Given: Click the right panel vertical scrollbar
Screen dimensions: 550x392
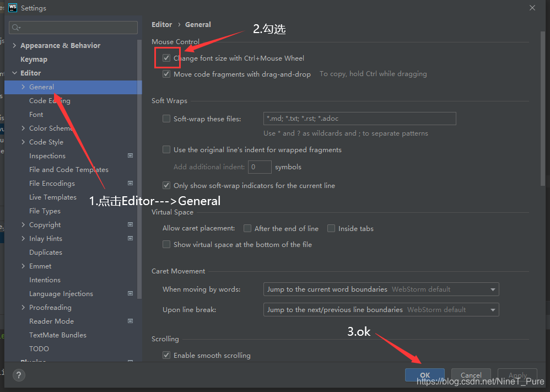Looking at the screenshot, I should click(543, 109).
